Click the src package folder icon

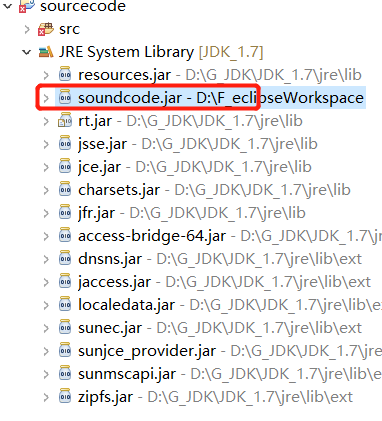click(46, 29)
